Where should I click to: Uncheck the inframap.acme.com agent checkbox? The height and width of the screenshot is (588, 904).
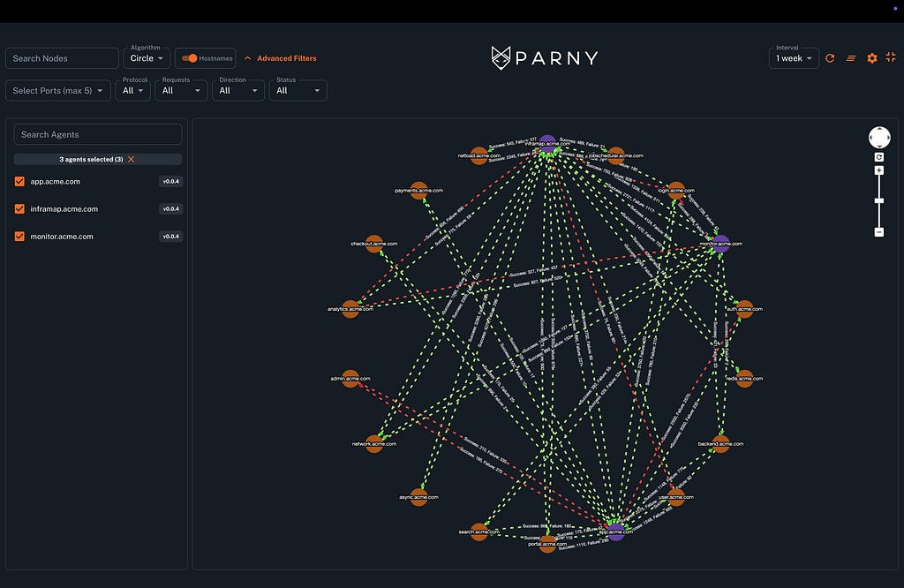coord(19,208)
